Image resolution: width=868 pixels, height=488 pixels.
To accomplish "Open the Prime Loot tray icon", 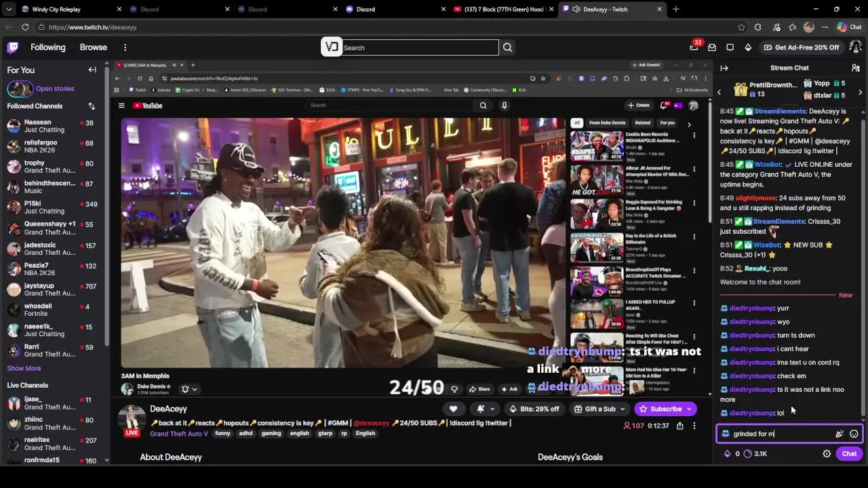I will (x=712, y=47).
